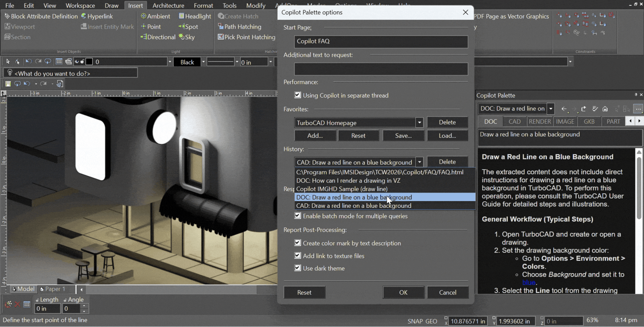
Task: Click the lightbulb icon in the search box
Action: click(x=10, y=73)
